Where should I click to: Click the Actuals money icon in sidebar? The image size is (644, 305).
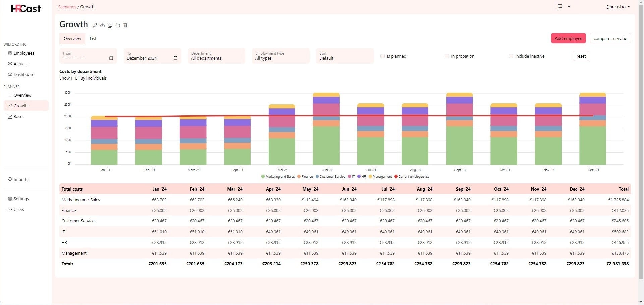10,64
